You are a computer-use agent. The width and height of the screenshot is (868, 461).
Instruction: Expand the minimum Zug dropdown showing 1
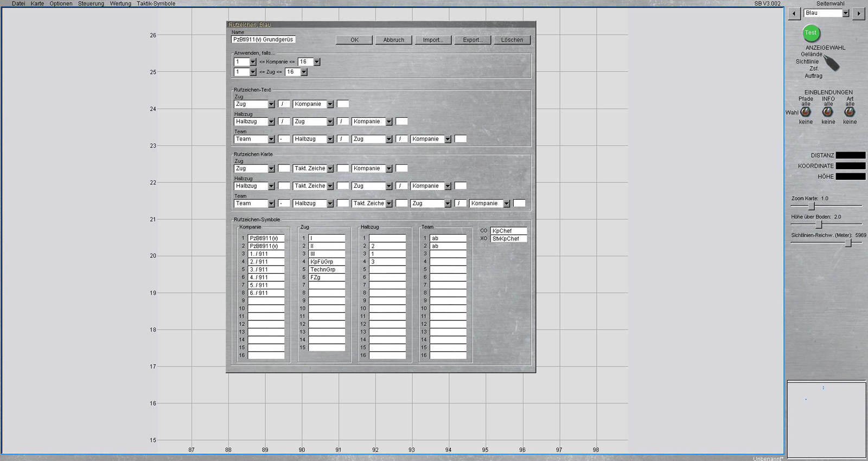[x=252, y=72]
